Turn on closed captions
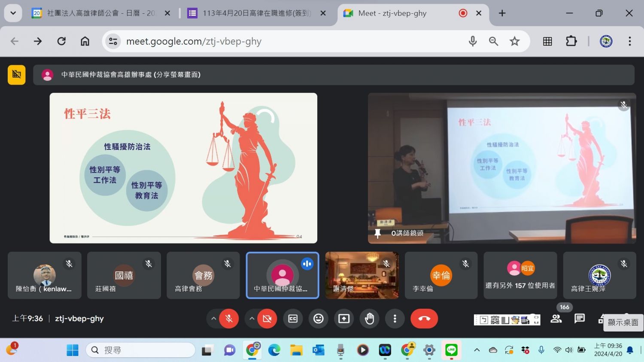Image resolution: width=644 pixels, height=362 pixels. pos(293,319)
